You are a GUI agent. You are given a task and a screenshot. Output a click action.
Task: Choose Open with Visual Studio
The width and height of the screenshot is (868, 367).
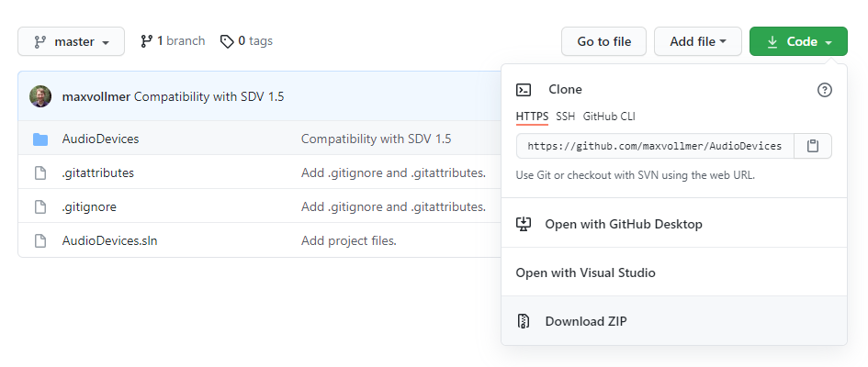click(x=673, y=272)
